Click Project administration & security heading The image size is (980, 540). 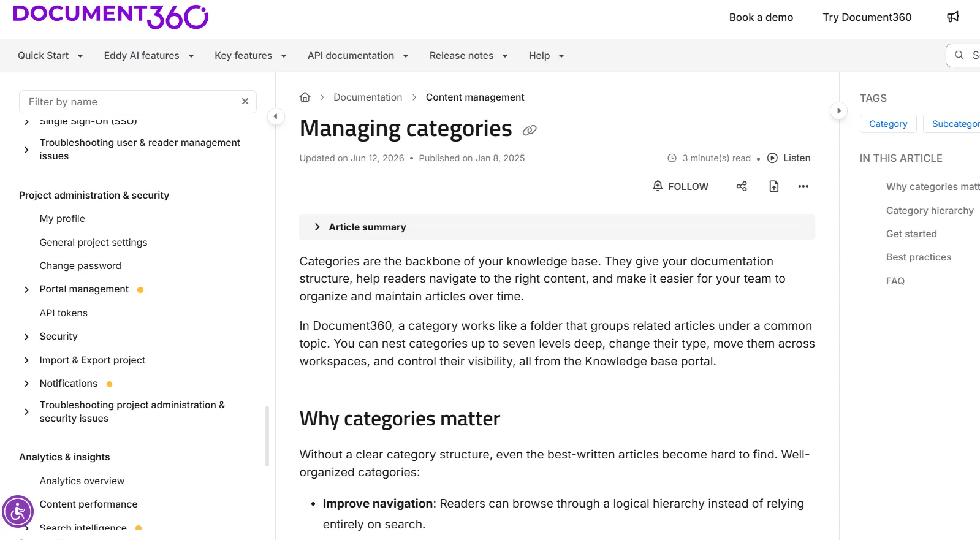point(94,196)
